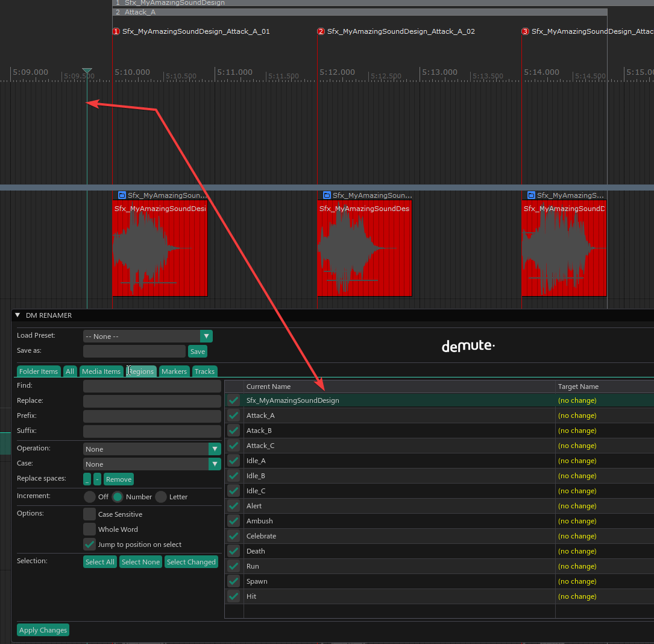Replace spaces with hyphen button
This screenshot has width=654, height=644.
pos(97,479)
